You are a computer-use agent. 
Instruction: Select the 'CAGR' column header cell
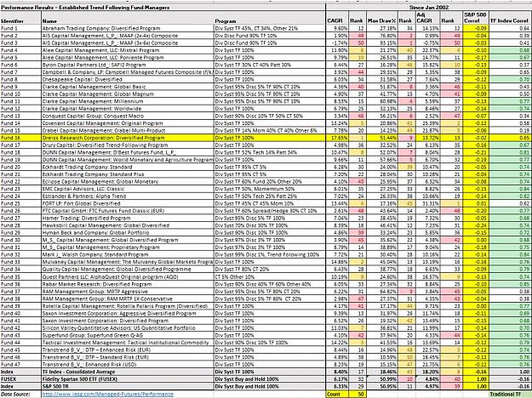[337, 18]
